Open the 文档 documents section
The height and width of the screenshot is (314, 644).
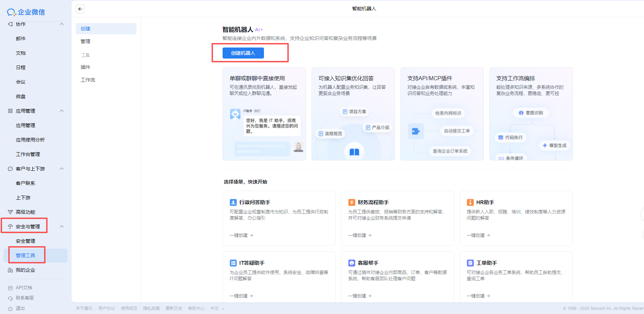(x=21, y=53)
